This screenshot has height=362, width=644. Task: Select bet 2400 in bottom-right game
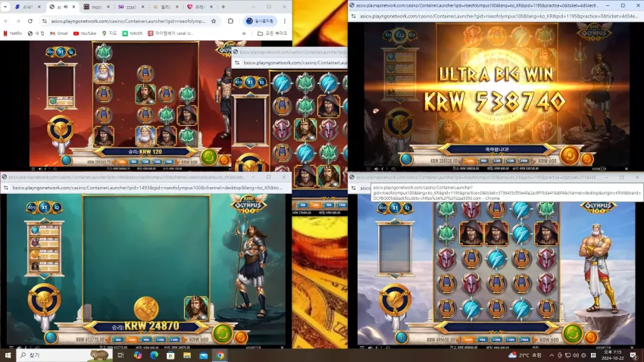(x=524, y=339)
